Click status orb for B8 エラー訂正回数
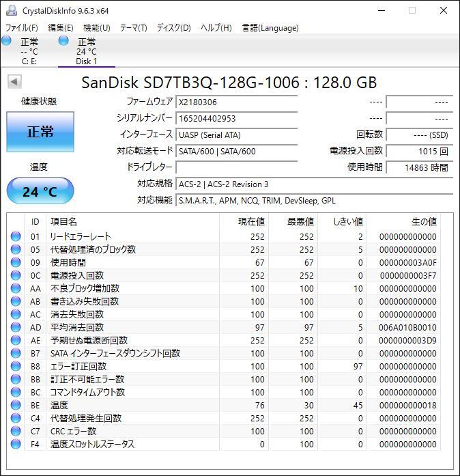The image size is (460, 476). 16,367
